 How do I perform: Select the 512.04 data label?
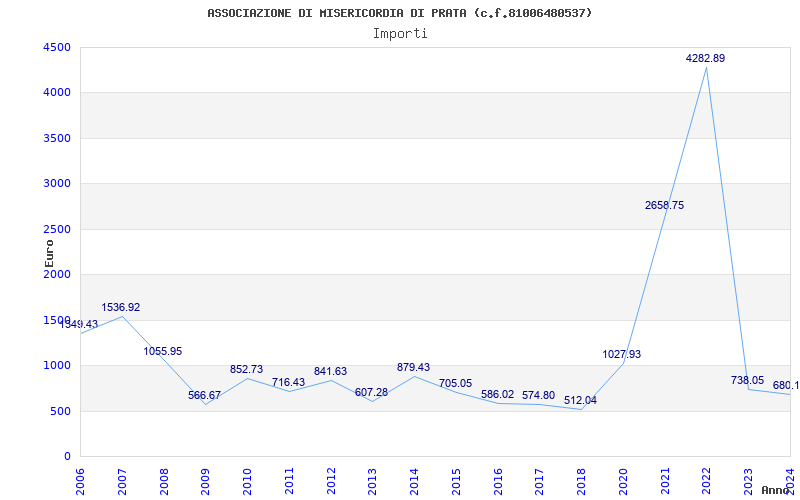[580, 401]
